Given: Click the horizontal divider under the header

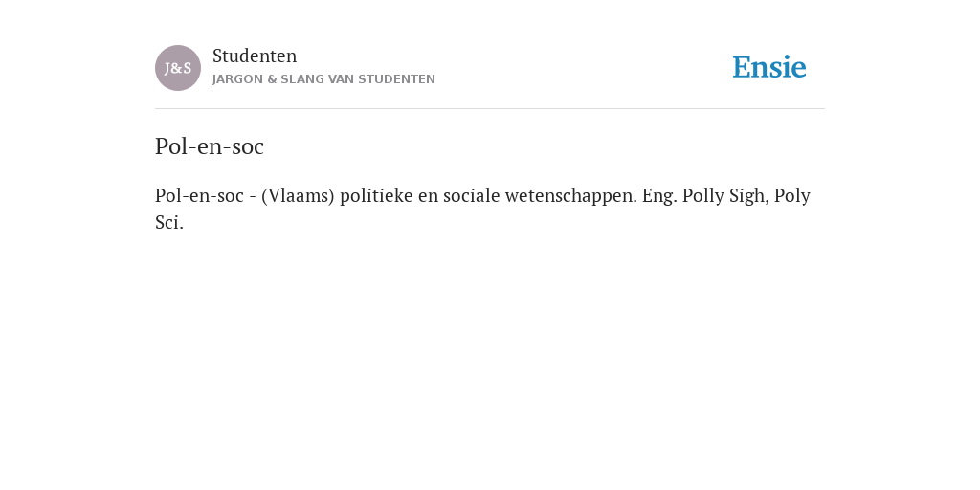Looking at the screenshot, I should [x=490, y=109].
